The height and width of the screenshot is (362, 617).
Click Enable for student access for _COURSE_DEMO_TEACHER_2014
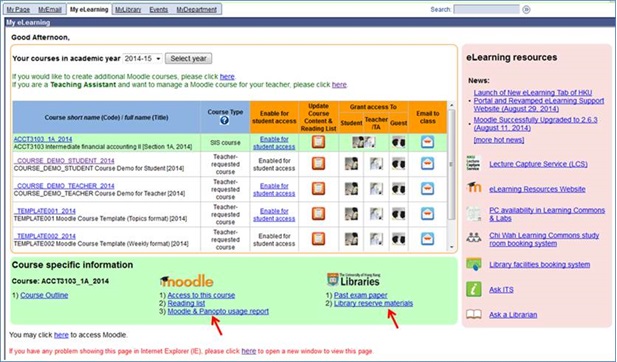pyautogui.click(x=274, y=190)
